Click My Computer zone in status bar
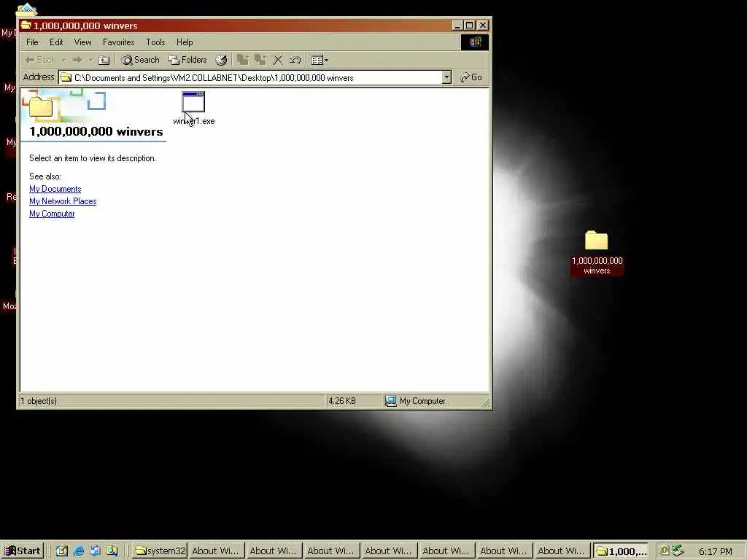 click(415, 401)
